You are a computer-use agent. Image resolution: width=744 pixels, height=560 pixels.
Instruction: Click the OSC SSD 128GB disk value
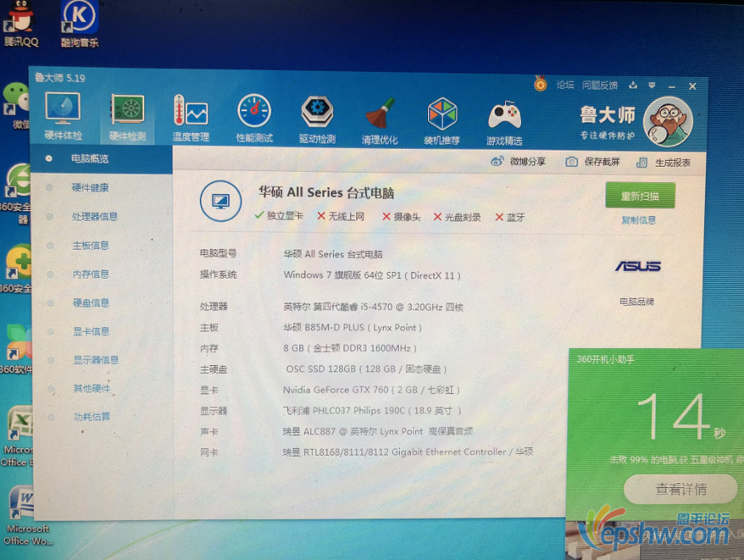point(366,369)
